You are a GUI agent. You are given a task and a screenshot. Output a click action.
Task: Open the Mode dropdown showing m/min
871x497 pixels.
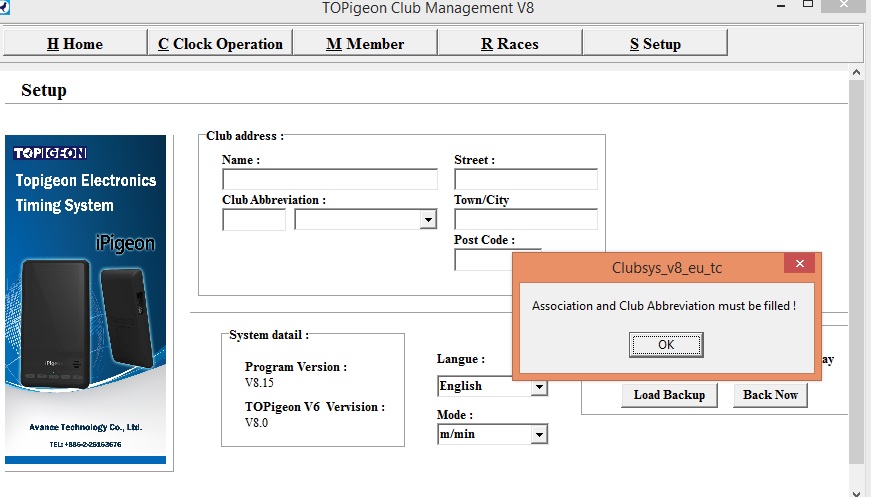click(539, 434)
